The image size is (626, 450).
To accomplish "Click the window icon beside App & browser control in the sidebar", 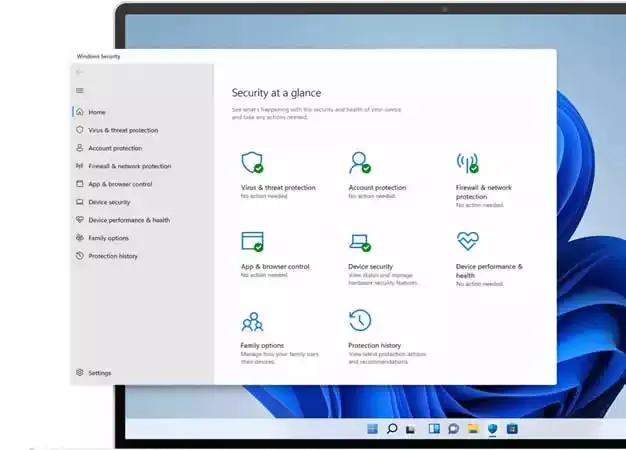I will (80, 184).
